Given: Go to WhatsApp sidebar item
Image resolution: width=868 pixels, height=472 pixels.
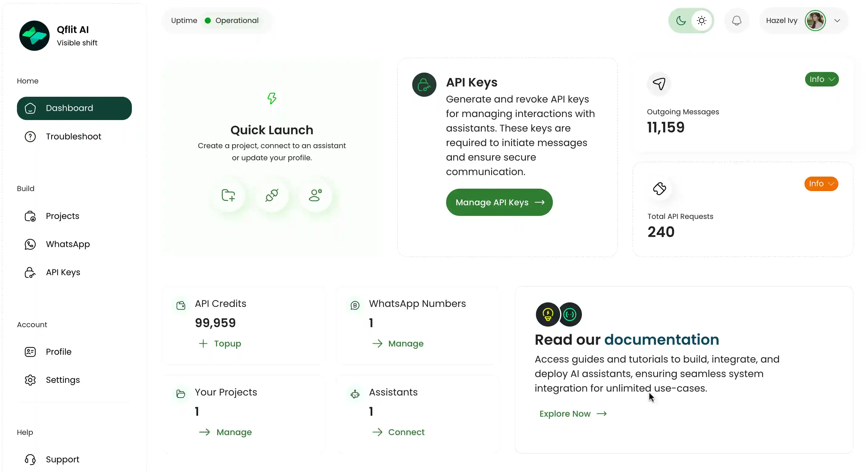Looking at the screenshot, I should pos(68,244).
